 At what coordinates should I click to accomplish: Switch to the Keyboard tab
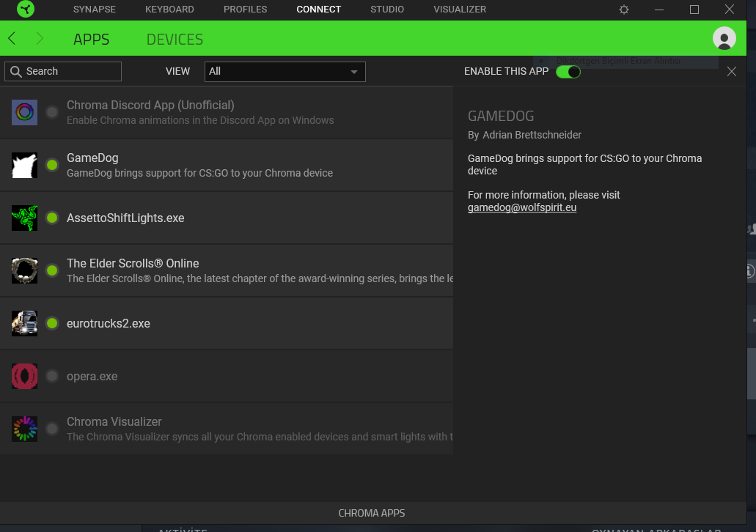tap(169, 9)
